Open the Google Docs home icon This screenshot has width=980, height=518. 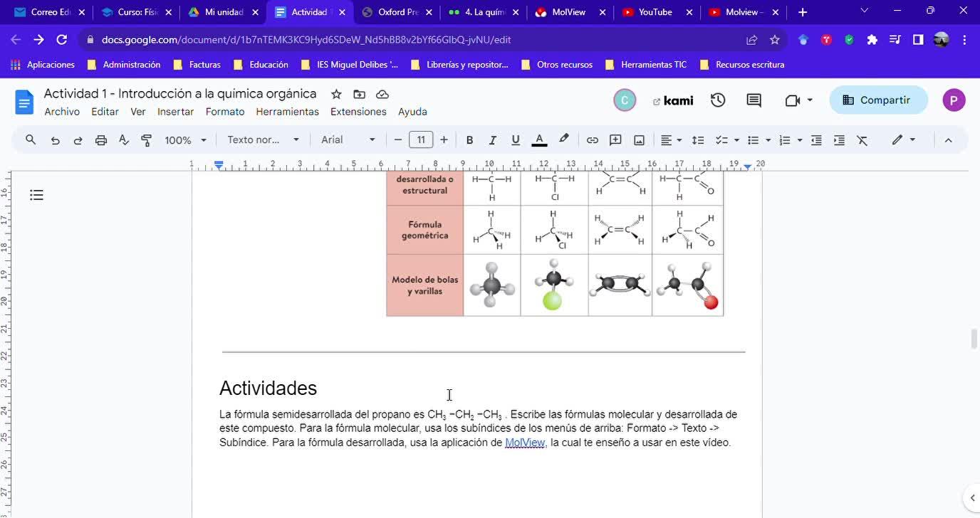pos(24,102)
